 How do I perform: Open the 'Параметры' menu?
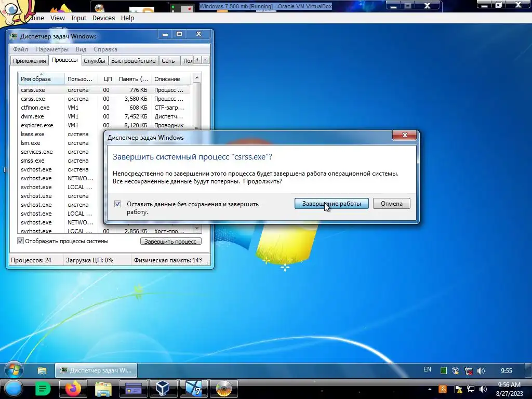pyautogui.click(x=52, y=49)
